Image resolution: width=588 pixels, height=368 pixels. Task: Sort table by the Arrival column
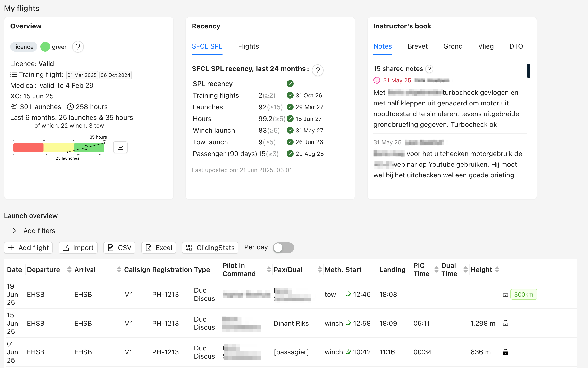[119, 269]
